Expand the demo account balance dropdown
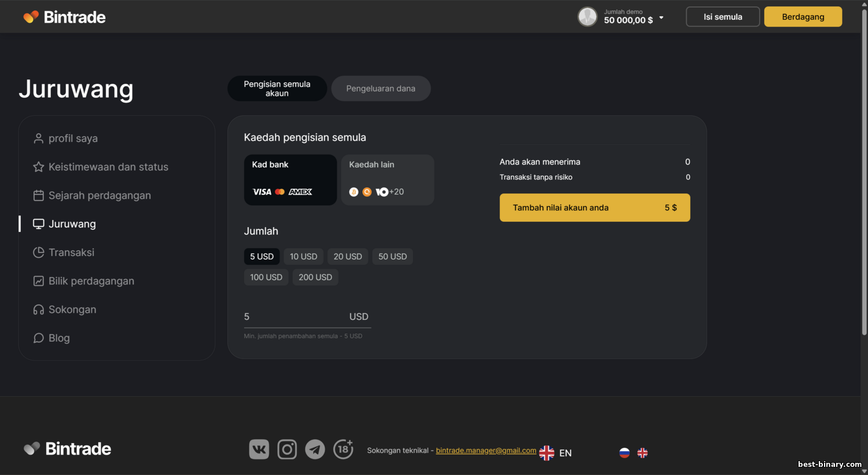The width and height of the screenshot is (868, 475). tap(661, 17)
